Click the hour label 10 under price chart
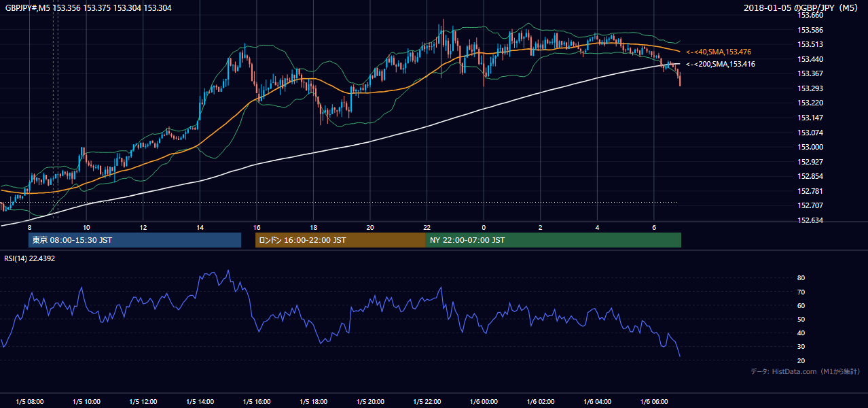Screen dimensions: 868x408 86,227
